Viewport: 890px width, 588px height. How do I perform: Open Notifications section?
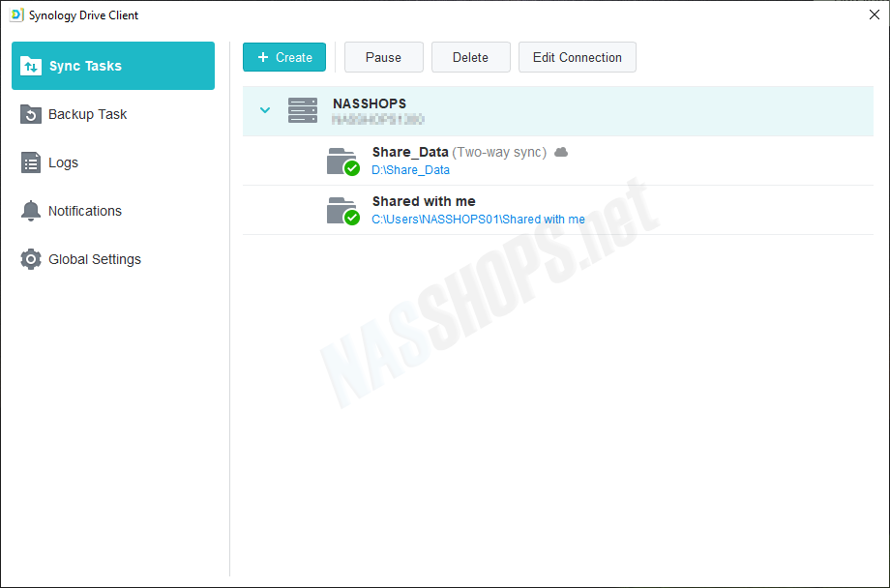(113, 211)
